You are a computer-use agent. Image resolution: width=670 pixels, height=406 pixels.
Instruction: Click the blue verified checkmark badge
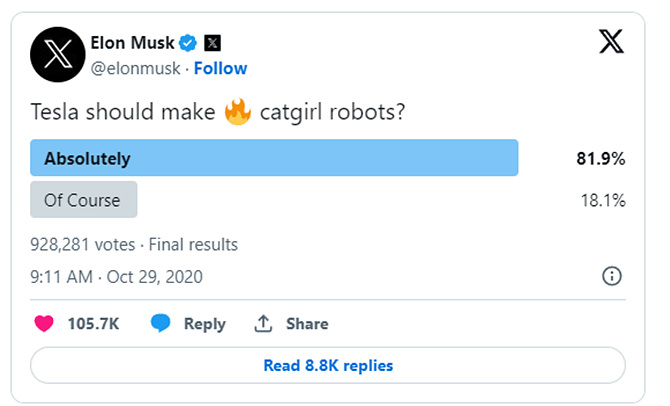(187, 43)
